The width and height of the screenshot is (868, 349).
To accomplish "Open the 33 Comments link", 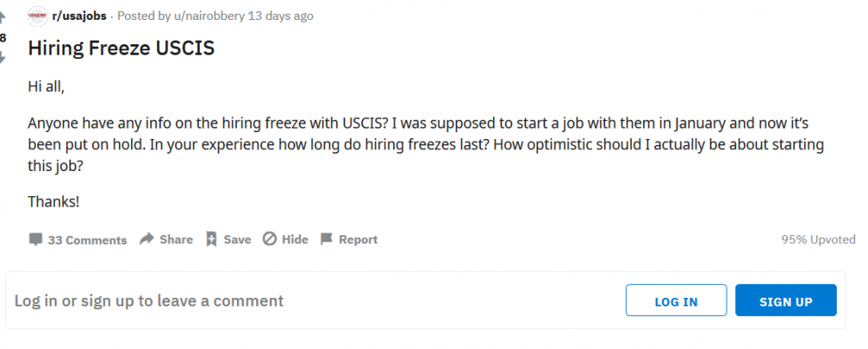I will point(88,240).
